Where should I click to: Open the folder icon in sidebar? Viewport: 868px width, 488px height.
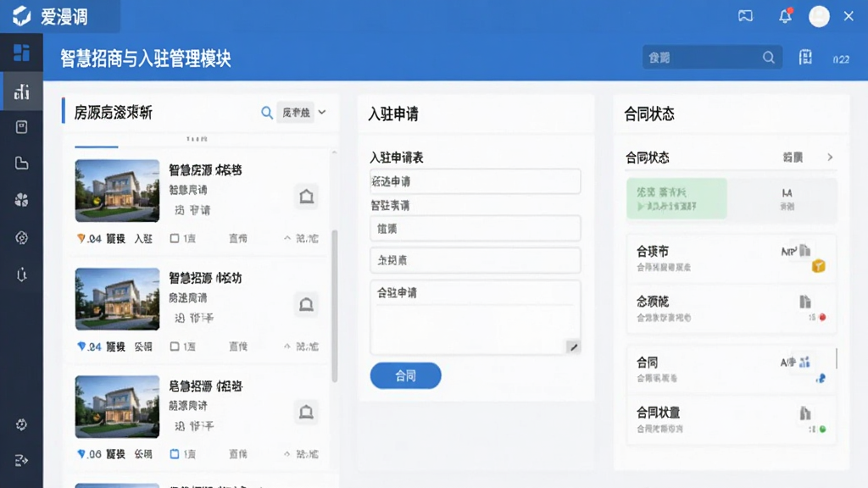tap(21, 164)
